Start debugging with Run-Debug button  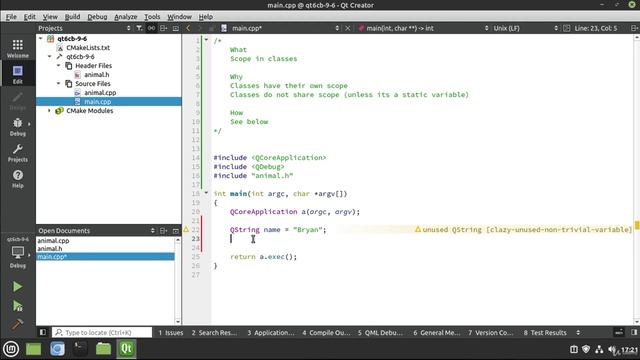(x=17, y=306)
